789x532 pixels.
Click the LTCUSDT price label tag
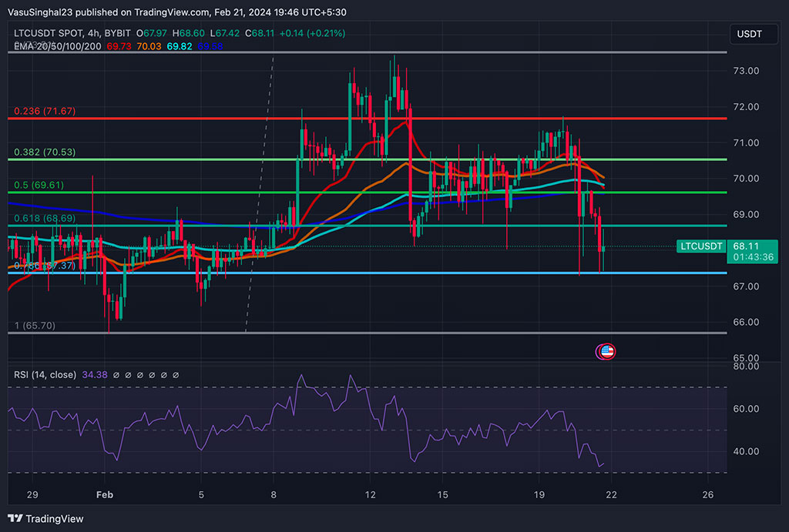[x=701, y=246]
